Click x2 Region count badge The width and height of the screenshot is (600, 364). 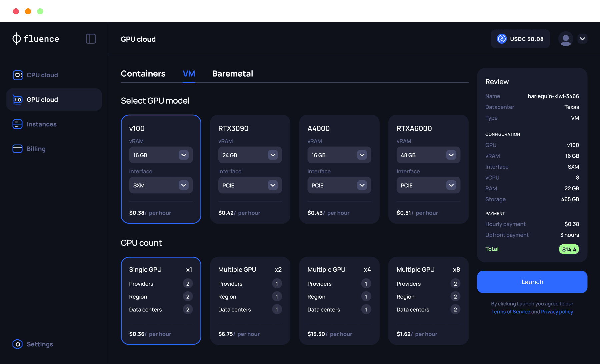tap(277, 296)
